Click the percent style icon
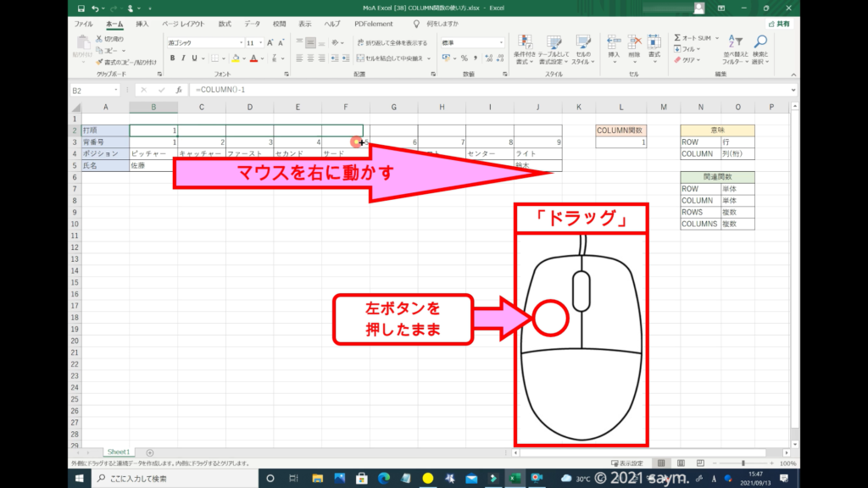868x488 pixels. tap(464, 58)
